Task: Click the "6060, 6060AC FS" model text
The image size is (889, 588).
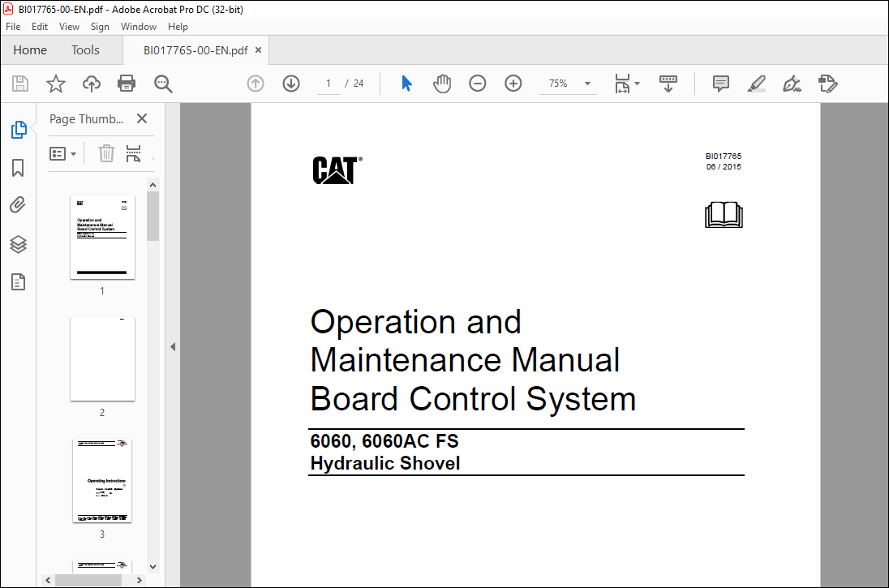Action: click(384, 441)
